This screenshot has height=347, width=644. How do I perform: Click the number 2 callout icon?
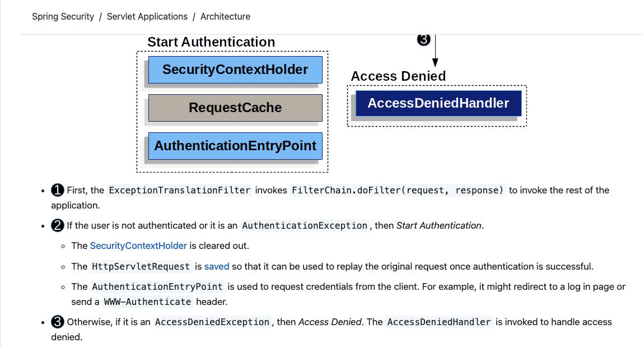pyautogui.click(x=58, y=226)
